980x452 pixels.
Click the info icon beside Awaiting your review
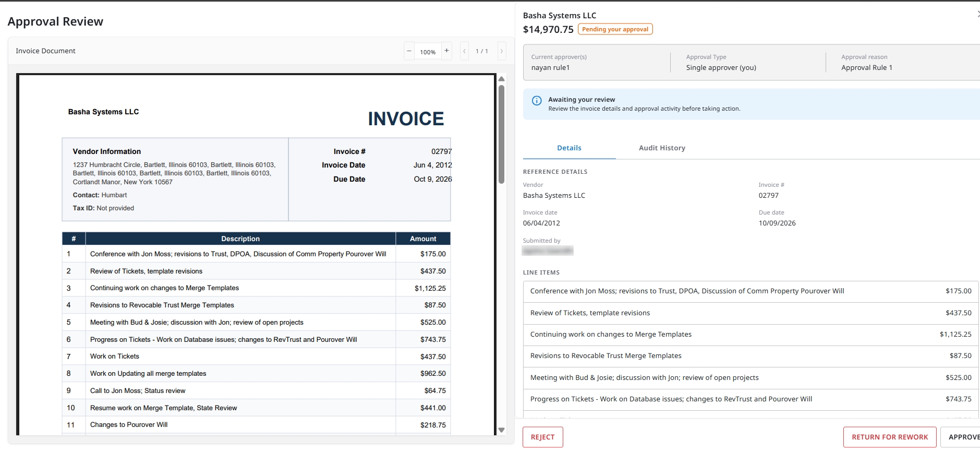(x=537, y=101)
